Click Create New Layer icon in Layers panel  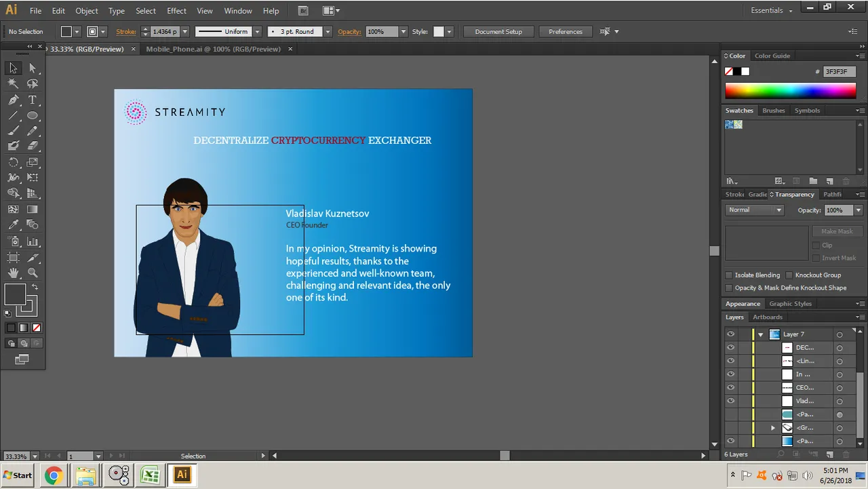click(x=829, y=454)
